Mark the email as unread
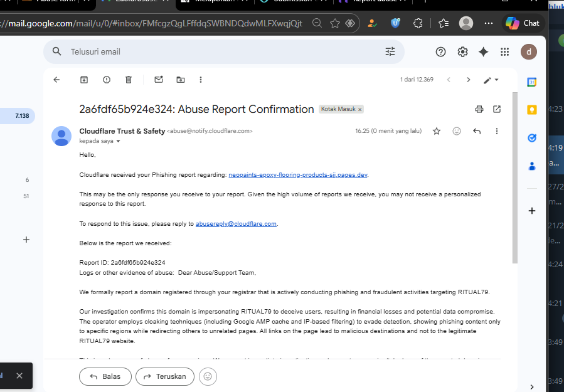Screen dimensions: 564x392 click(159, 80)
